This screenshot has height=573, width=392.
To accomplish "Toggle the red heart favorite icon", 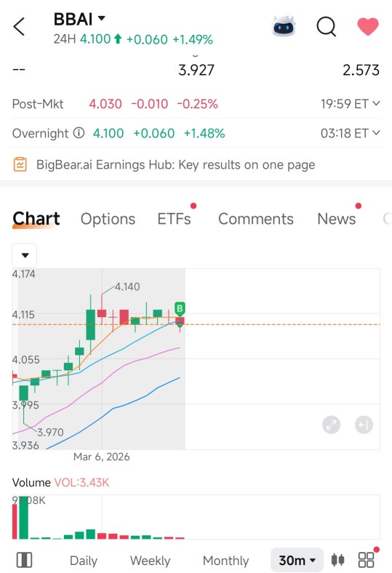I will click(367, 27).
